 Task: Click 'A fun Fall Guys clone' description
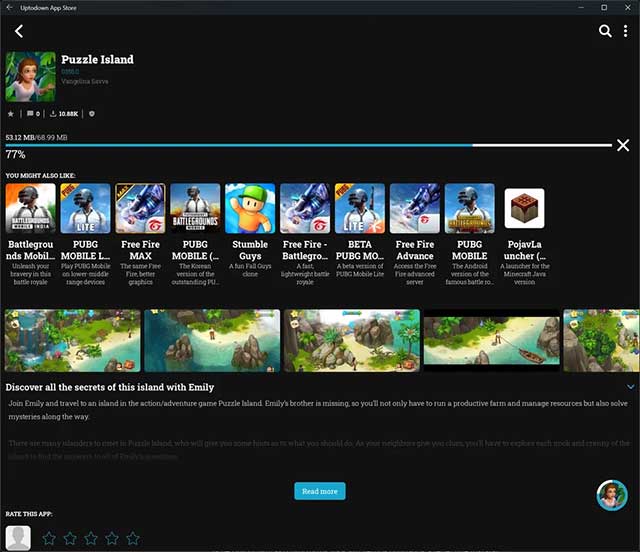[x=250, y=270]
